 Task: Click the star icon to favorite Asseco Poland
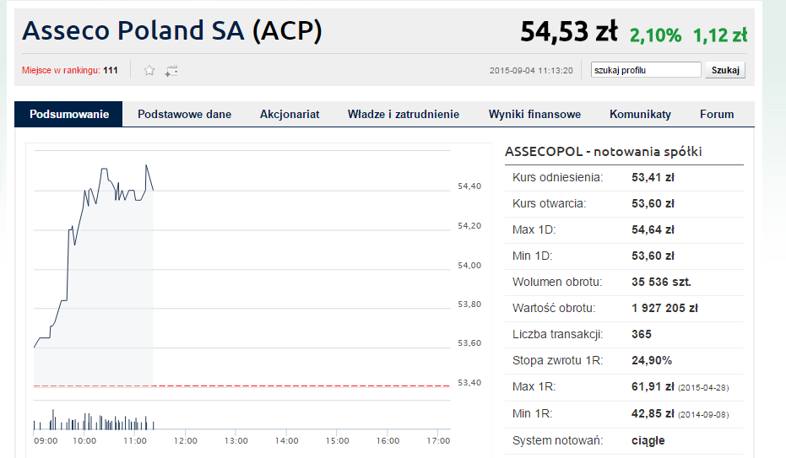(x=149, y=70)
